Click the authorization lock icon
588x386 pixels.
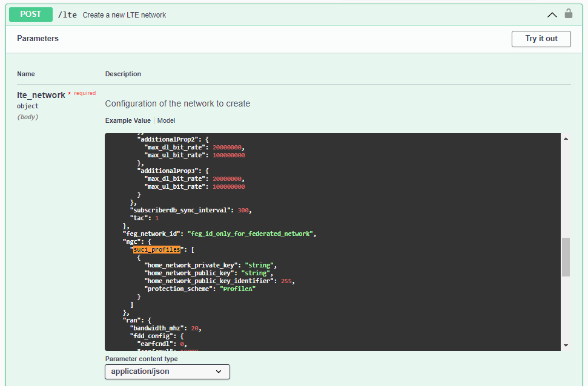[x=568, y=14]
